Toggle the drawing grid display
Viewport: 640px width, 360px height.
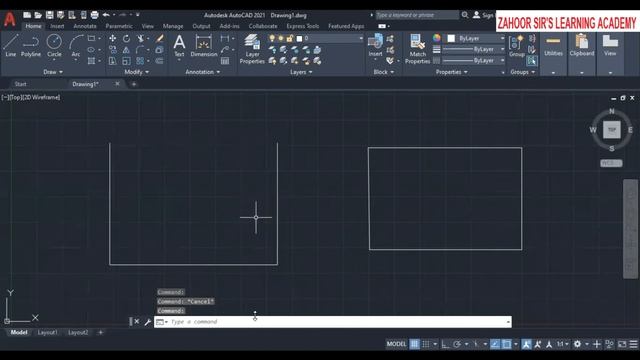pyautogui.click(x=414, y=344)
